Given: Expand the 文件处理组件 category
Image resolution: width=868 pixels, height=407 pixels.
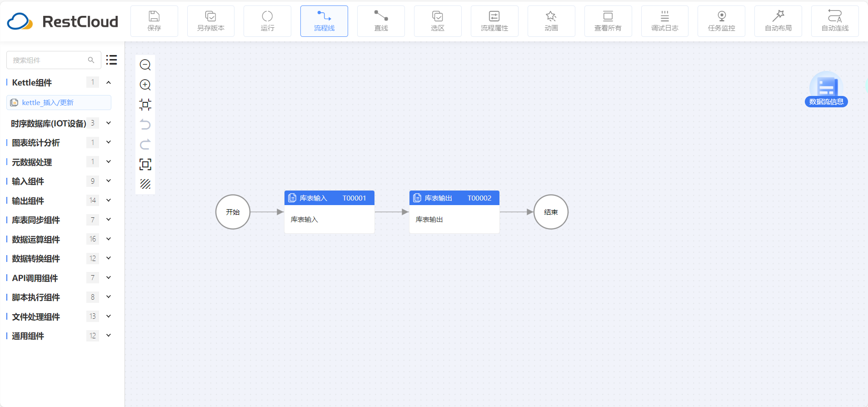Looking at the screenshot, I should point(109,317).
